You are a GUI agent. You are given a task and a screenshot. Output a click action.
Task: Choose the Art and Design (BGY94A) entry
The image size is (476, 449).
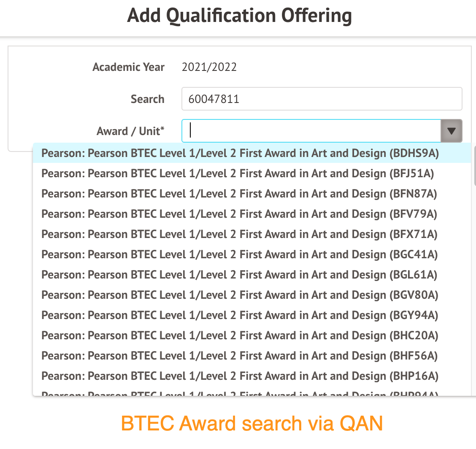pos(252,315)
